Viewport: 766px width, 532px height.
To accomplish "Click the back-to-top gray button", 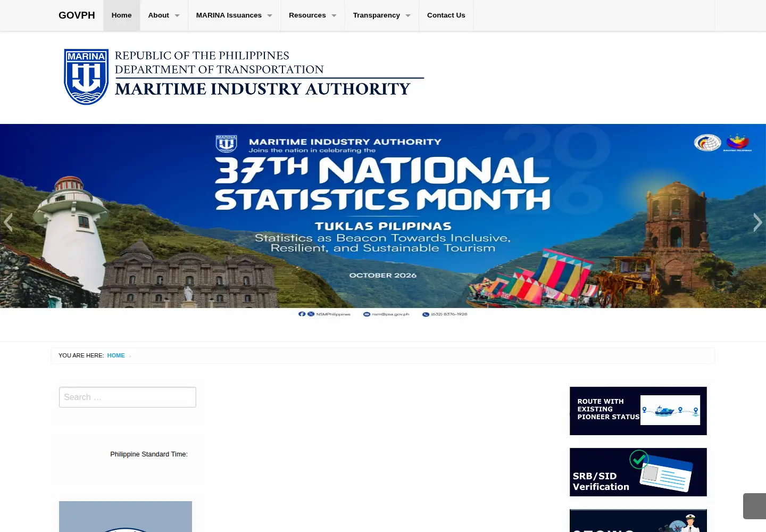I will pos(754,506).
